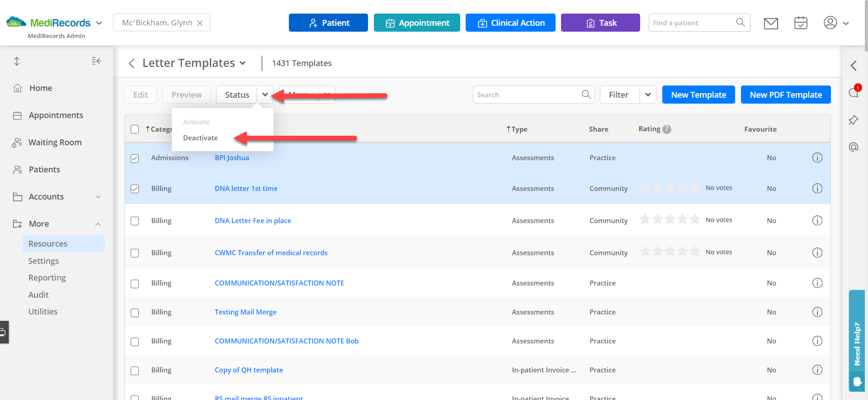Viewport: 868px width, 400px height.
Task: Click the New PDF Template button
Action: [x=786, y=95]
